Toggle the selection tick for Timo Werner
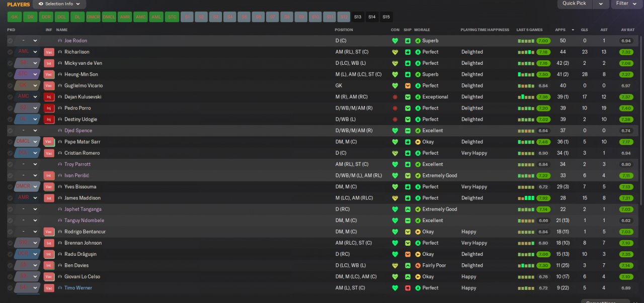Screen dimensions: 644x303 tap(10, 288)
